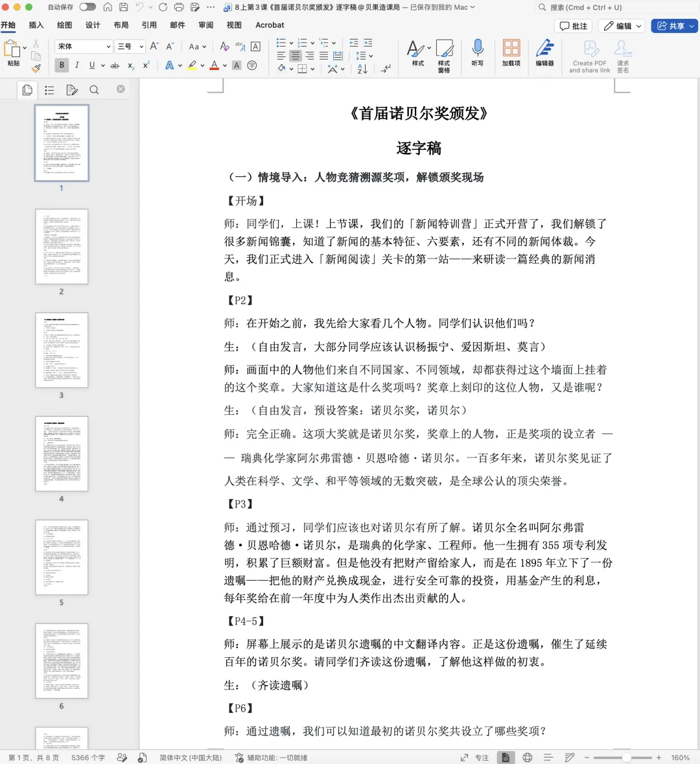Expand highlight color dropdown arrow
The height and width of the screenshot is (764, 700).
tap(202, 65)
